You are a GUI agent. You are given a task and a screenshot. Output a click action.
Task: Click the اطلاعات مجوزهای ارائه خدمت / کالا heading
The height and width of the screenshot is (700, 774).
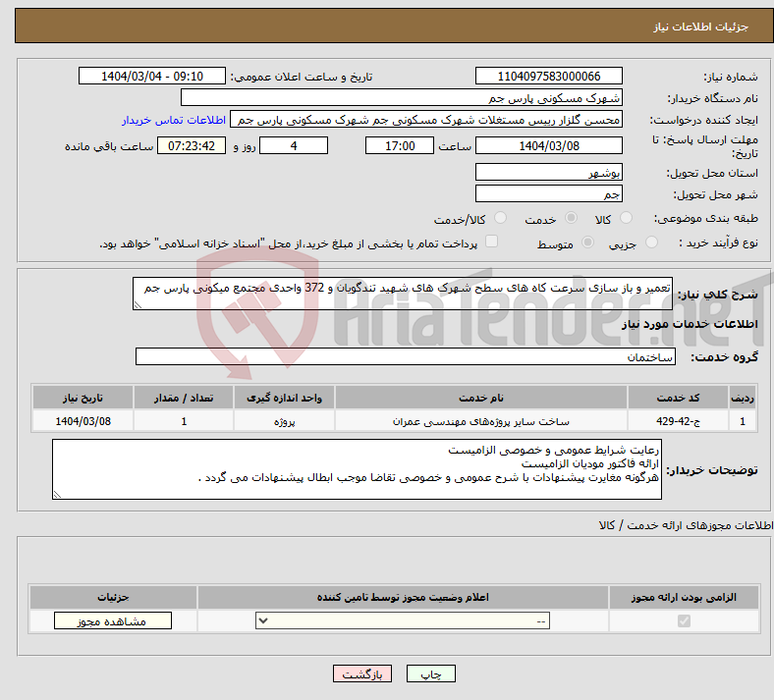tap(687, 525)
